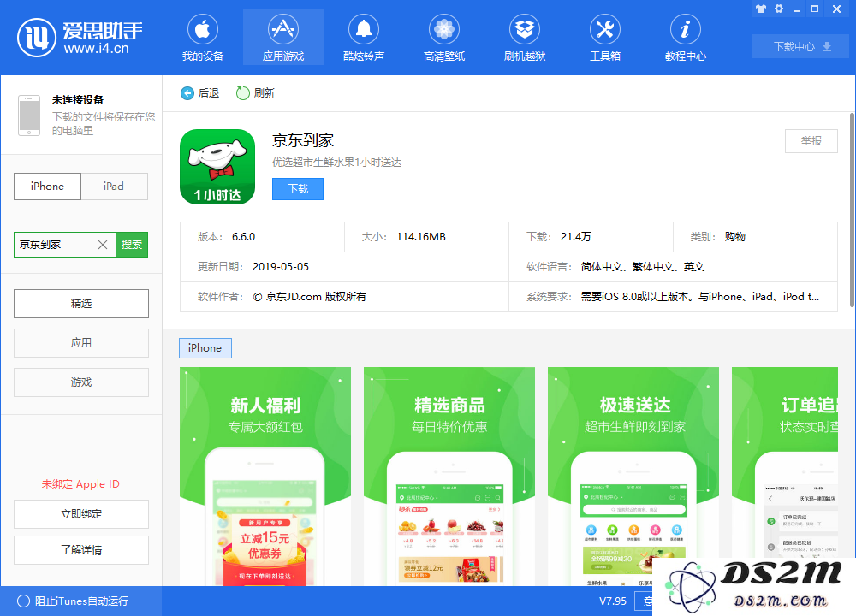Select the iPhone screenshots tab
Image resolution: width=856 pixels, height=616 pixels.
coord(205,348)
